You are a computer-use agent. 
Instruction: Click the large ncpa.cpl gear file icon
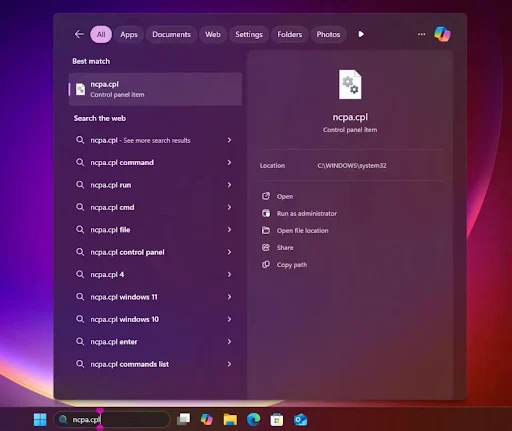350,84
